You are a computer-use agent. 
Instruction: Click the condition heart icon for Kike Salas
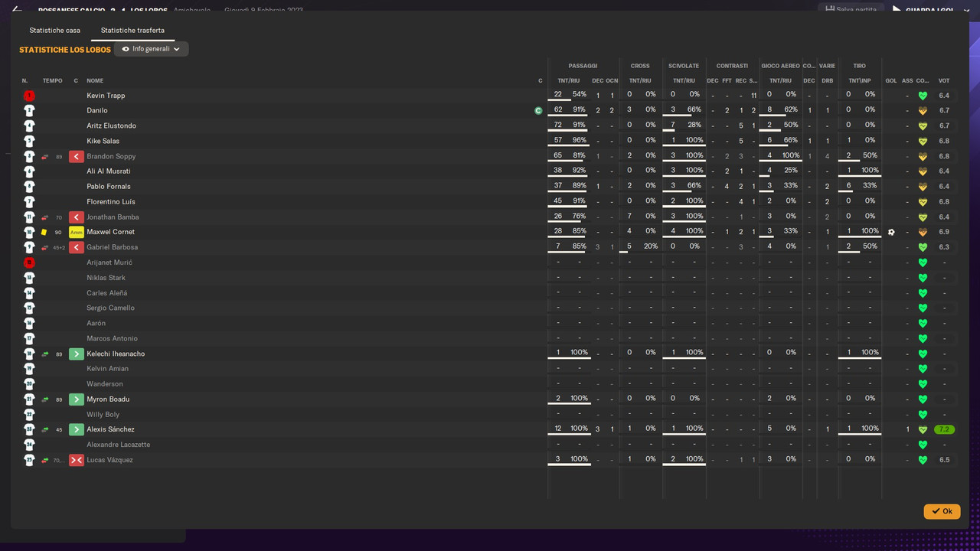pyautogui.click(x=923, y=141)
